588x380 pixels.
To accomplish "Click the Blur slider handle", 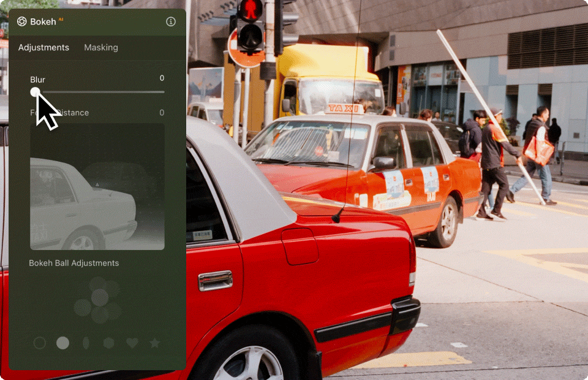I will coord(36,92).
